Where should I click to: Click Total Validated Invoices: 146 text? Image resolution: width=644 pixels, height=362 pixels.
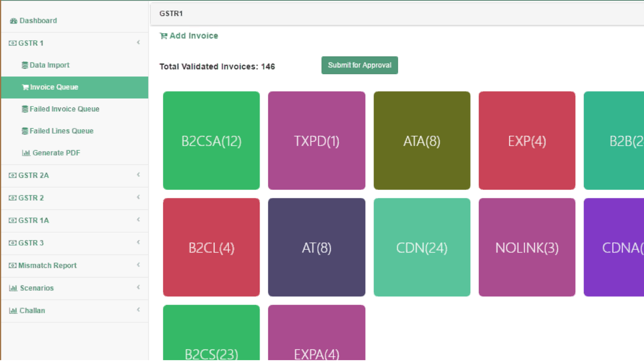coord(217,67)
